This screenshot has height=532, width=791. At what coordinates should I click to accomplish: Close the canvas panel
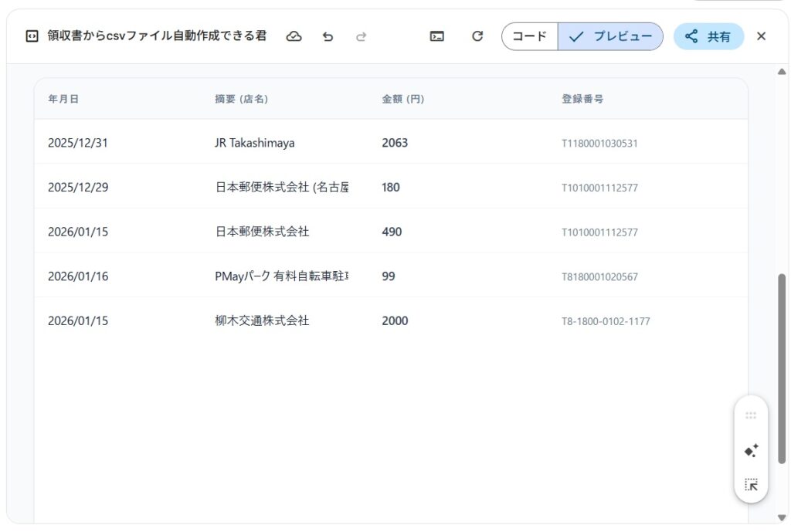point(761,36)
